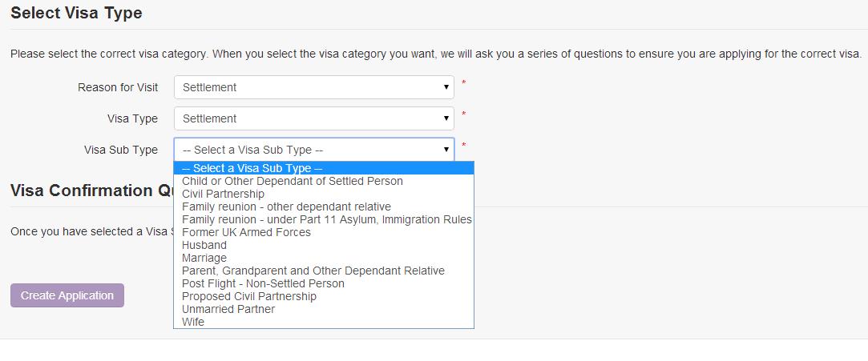
Task: Open the Visa Type dropdown
Action: [313, 118]
